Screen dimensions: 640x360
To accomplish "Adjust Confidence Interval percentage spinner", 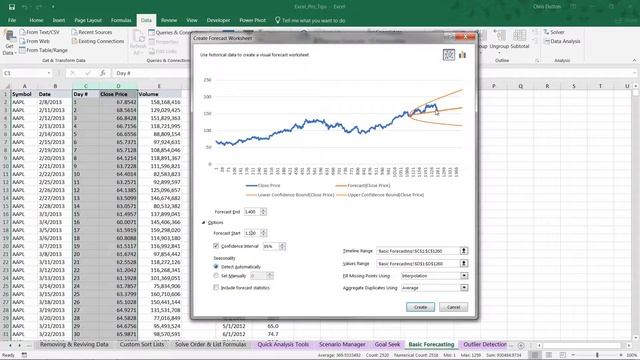I will (282, 246).
